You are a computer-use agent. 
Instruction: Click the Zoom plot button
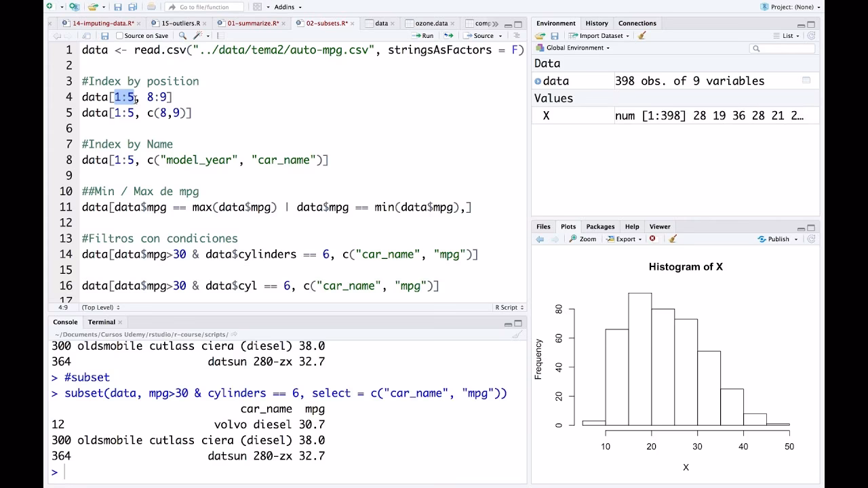(x=583, y=239)
